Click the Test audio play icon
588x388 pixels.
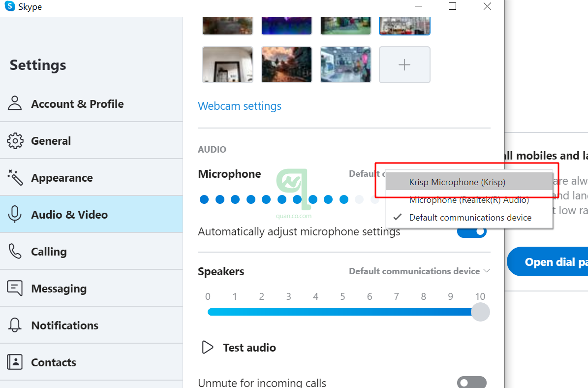(207, 348)
